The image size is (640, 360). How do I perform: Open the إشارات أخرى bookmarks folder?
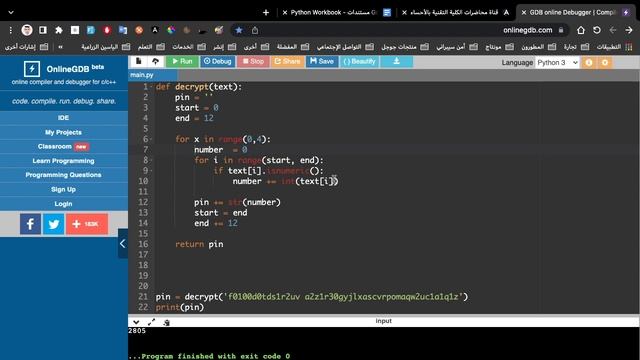click(27, 47)
